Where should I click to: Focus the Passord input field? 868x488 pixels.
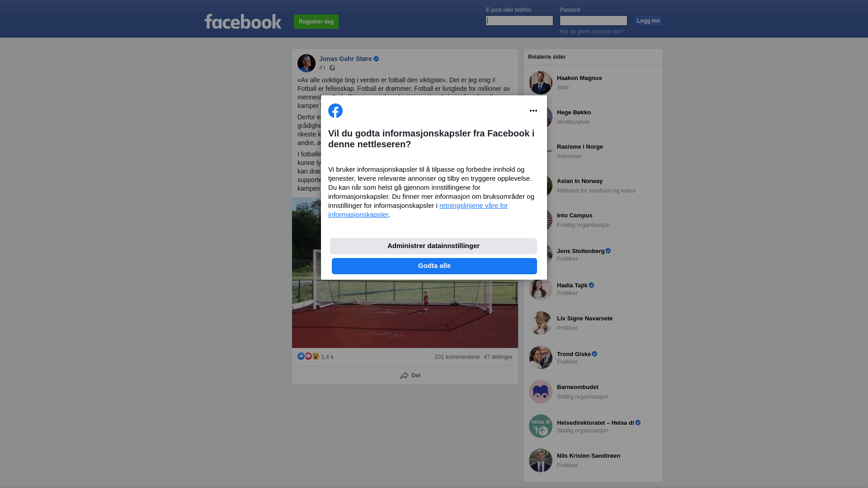pos(594,20)
